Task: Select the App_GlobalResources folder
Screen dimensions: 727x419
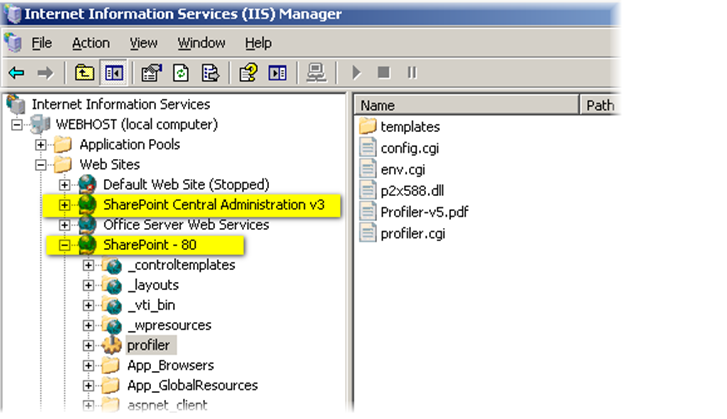Action: click(192, 385)
